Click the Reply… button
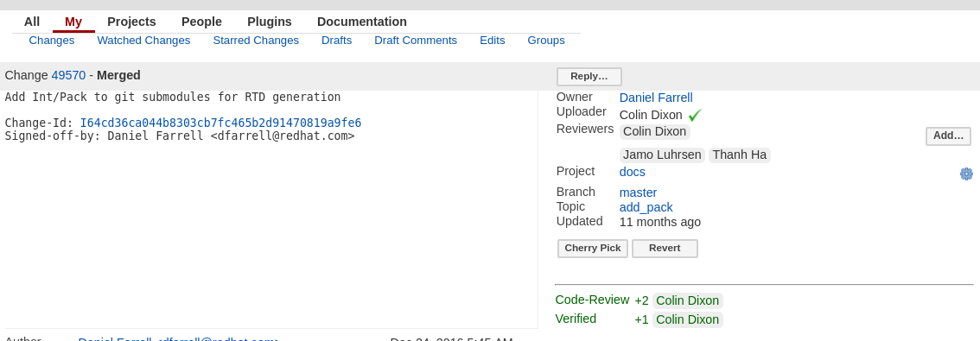Screen dimensions: 980x341 coord(589,76)
